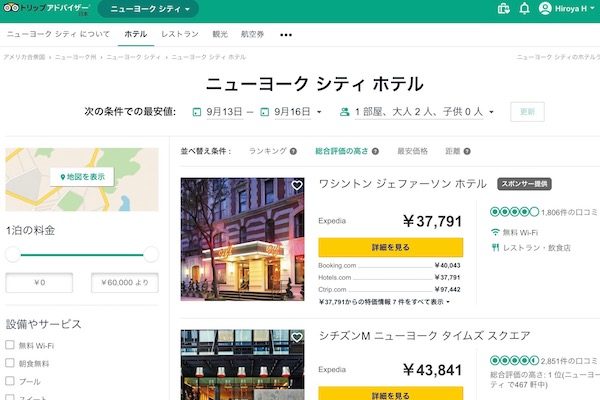Click 2,851件の口コミ reviews link
Image resolution: width=600 pixels, height=400 pixels.
click(569, 361)
